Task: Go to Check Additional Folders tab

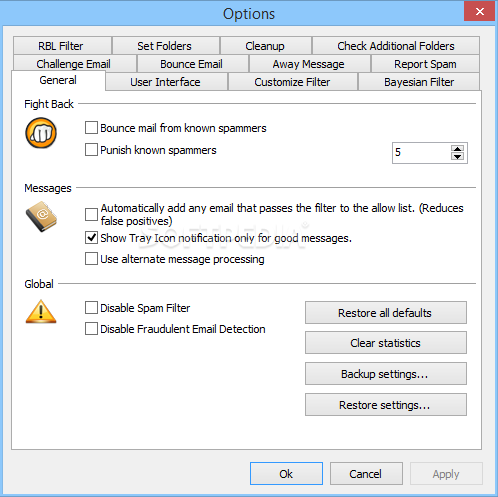Action: click(x=396, y=46)
